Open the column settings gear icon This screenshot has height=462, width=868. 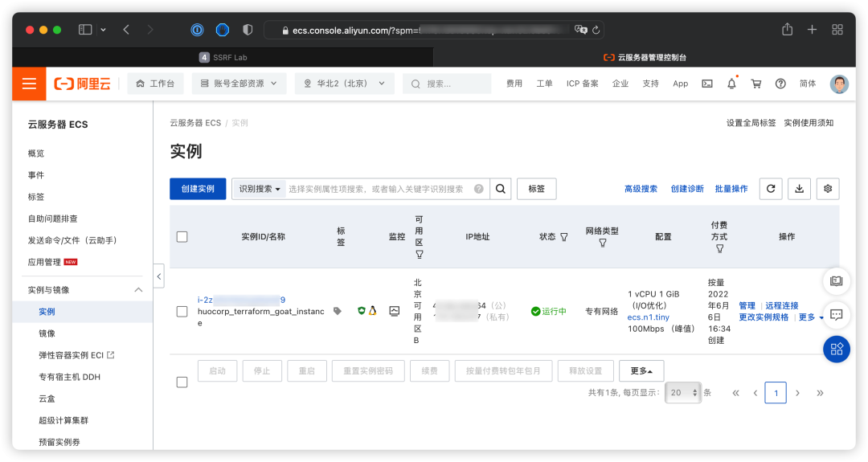point(828,189)
